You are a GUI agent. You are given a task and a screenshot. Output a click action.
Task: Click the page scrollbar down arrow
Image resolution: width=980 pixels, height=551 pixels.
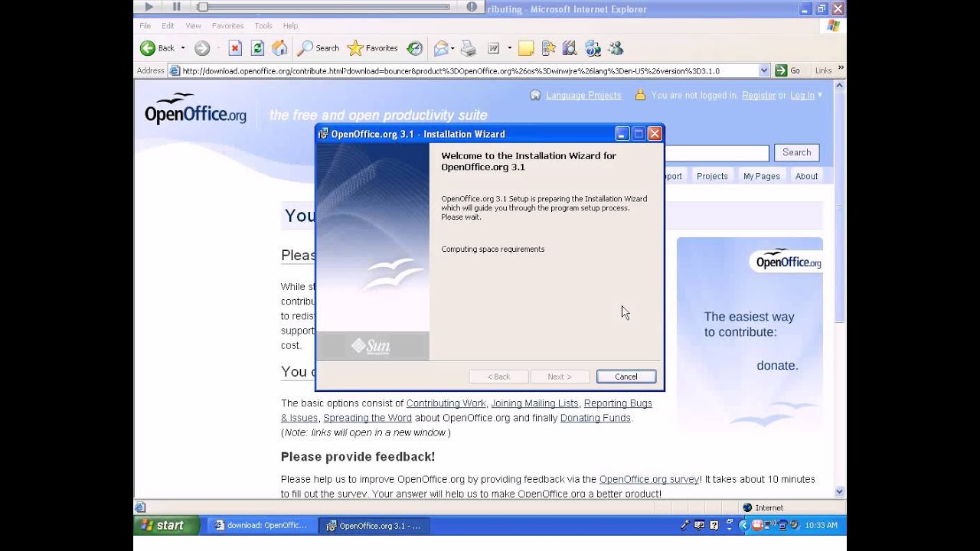point(839,492)
